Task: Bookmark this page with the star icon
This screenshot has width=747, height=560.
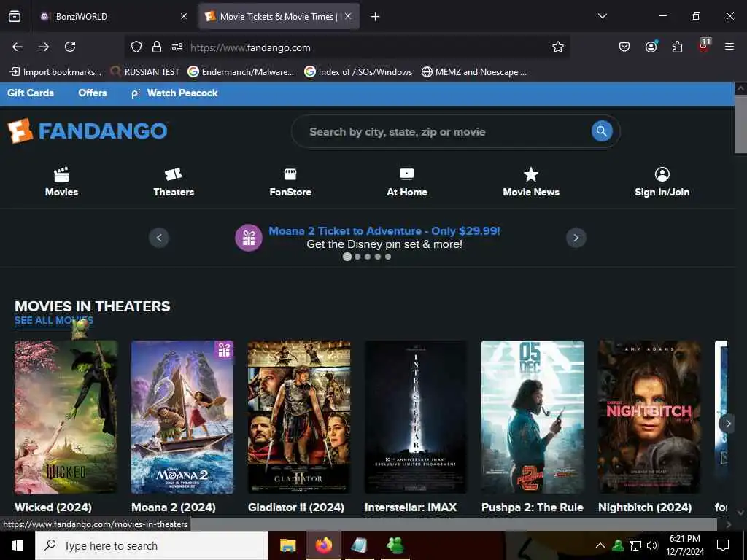Action: pyautogui.click(x=558, y=47)
